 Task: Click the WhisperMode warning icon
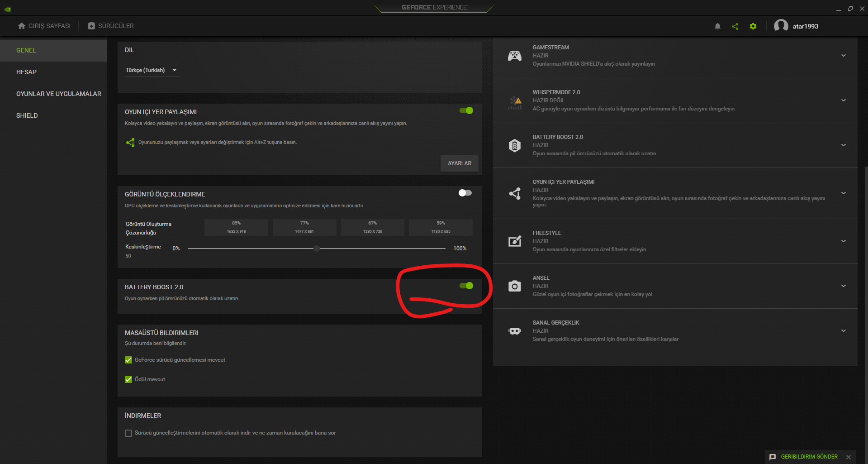(515, 102)
